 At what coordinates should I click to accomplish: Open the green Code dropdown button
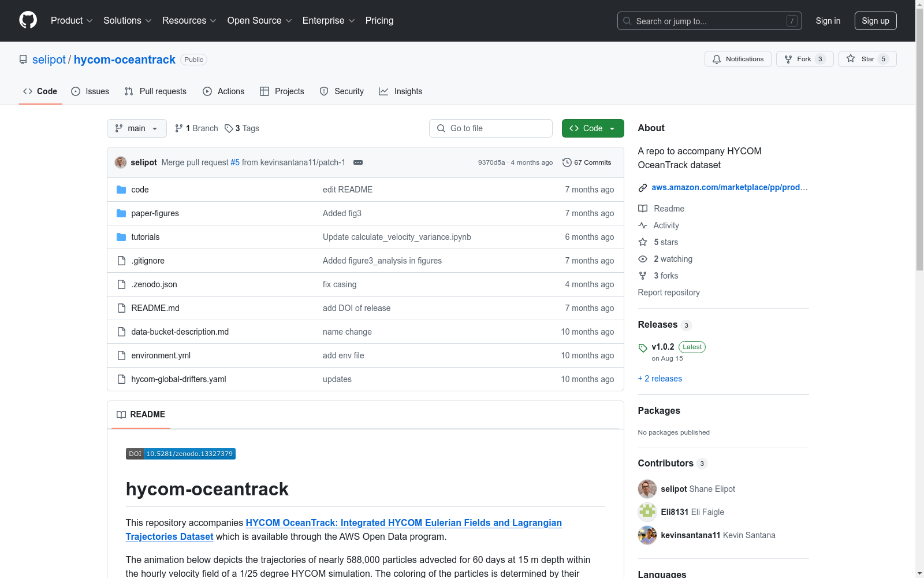tap(593, 128)
